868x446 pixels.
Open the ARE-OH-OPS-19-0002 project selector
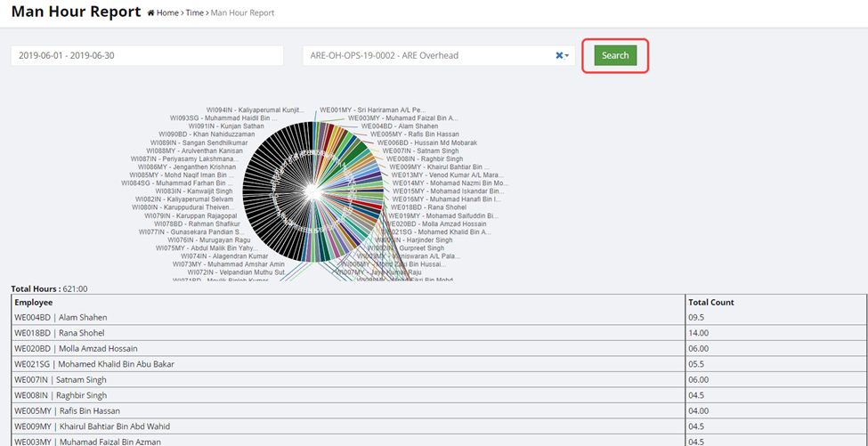point(427,55)
